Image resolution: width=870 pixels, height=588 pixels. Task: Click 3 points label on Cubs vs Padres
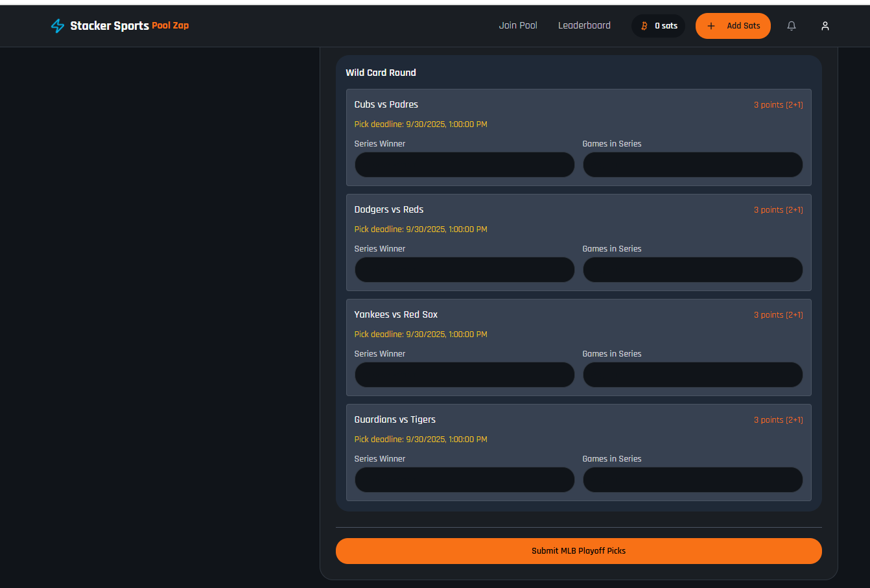point(778,105)
